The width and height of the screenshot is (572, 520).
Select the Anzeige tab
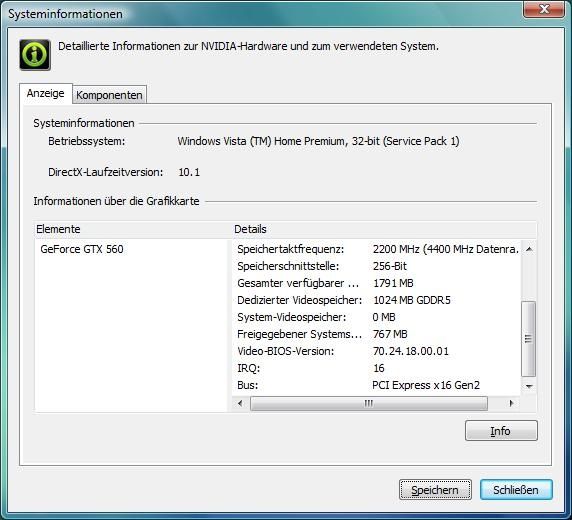point(46,93)
